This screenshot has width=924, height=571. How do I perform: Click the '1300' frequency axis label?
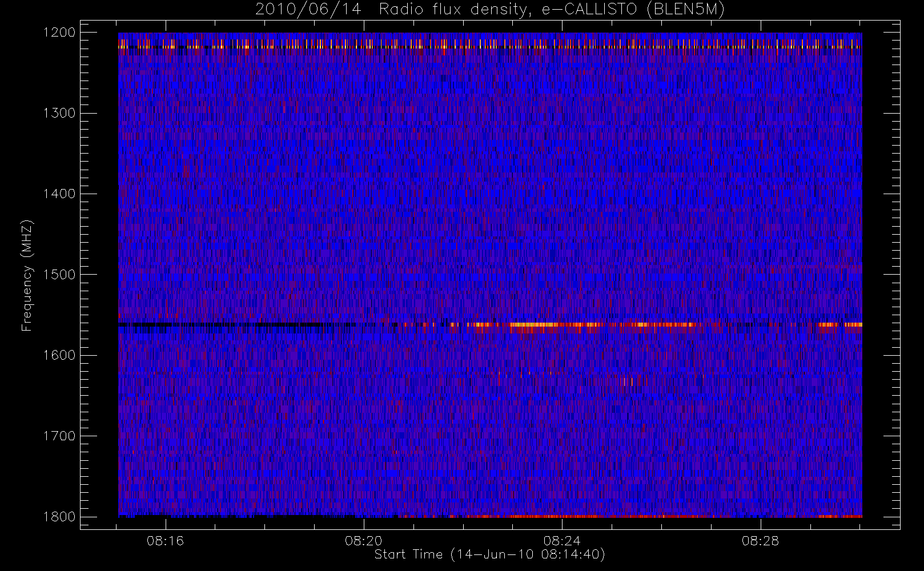59,113
